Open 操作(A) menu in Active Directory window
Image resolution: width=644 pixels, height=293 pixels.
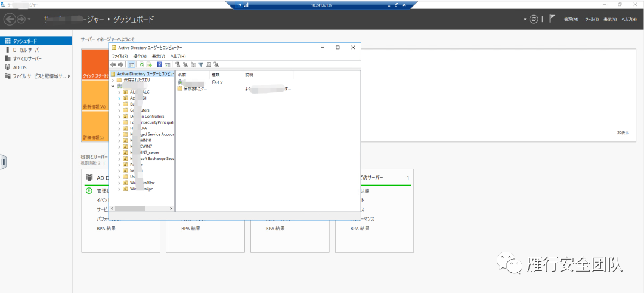(x=140, y=56)
